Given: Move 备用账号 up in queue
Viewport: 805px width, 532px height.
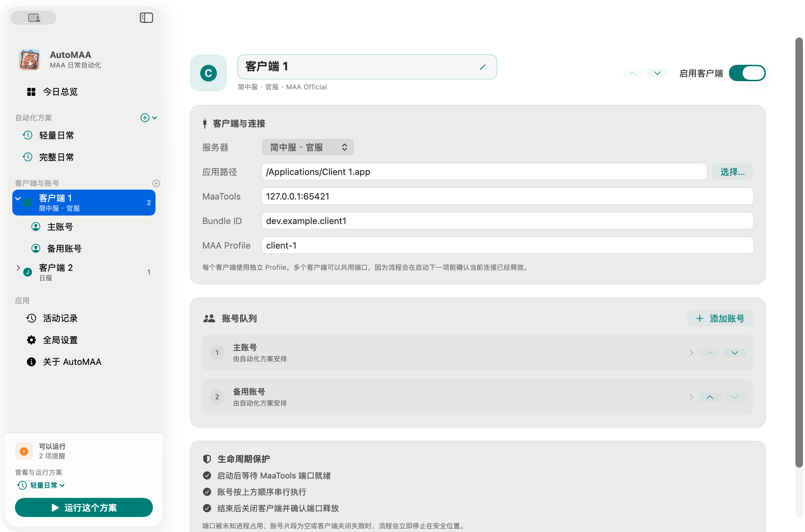Looking at the screenshot, I should click(710, 397).
